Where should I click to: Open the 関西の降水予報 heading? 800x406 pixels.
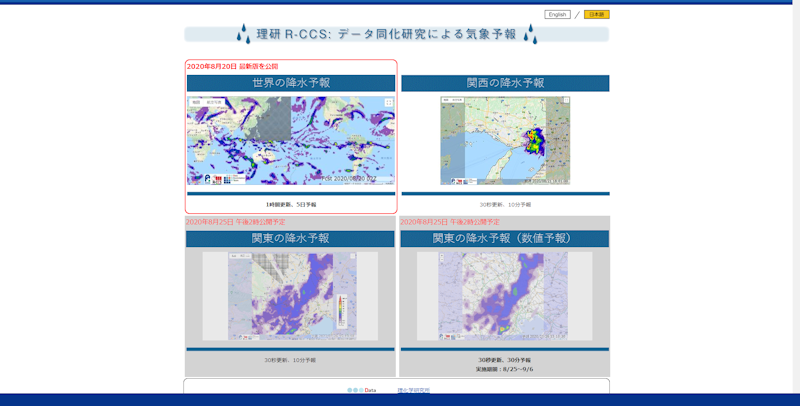(505, 83)
